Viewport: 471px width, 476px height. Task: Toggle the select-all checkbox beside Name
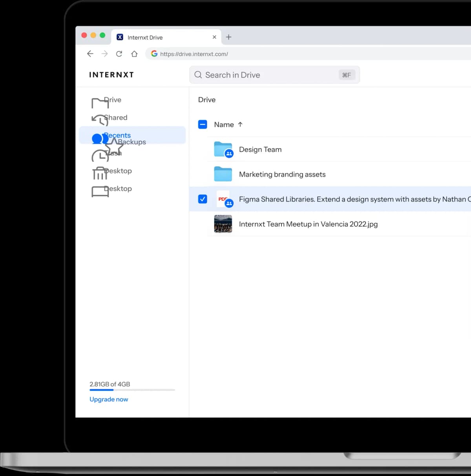click(x=203, y=124)
